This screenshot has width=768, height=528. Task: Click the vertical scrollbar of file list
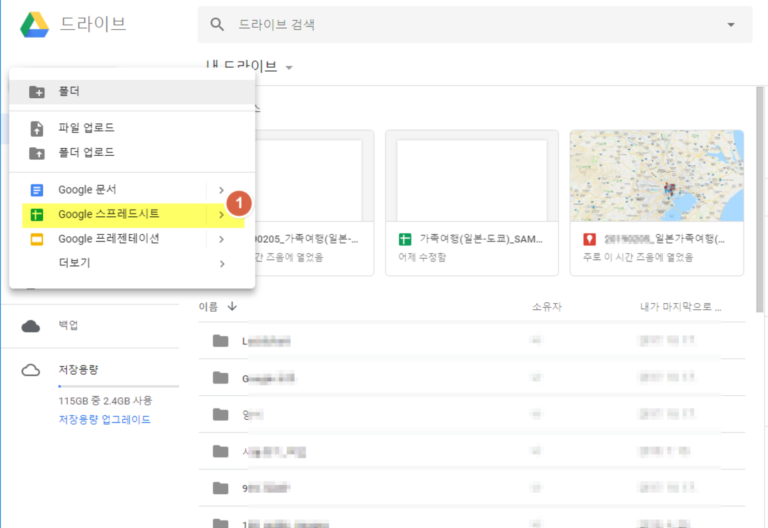pyautogui.click(x=760, y=199)
